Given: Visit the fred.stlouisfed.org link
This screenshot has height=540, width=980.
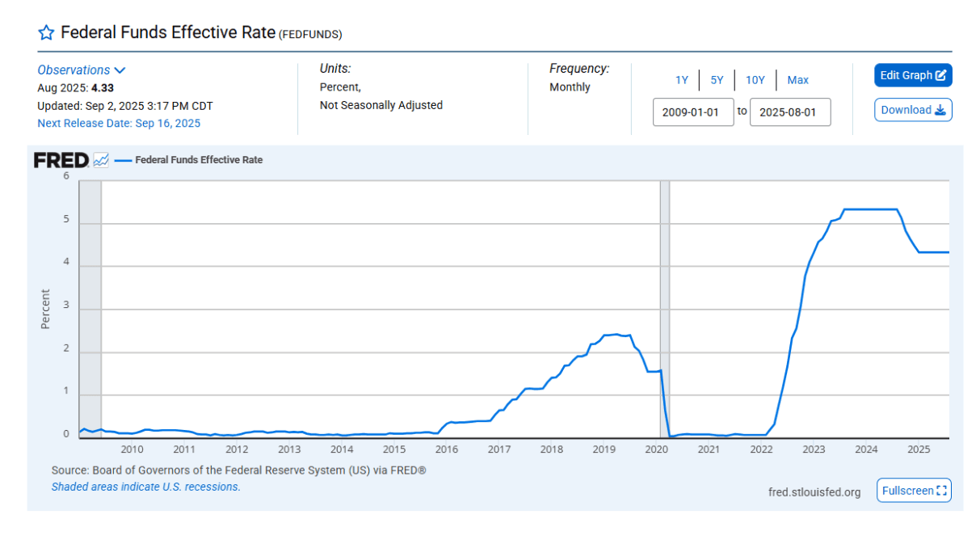Looking at the screenshot, I should 814,491.
